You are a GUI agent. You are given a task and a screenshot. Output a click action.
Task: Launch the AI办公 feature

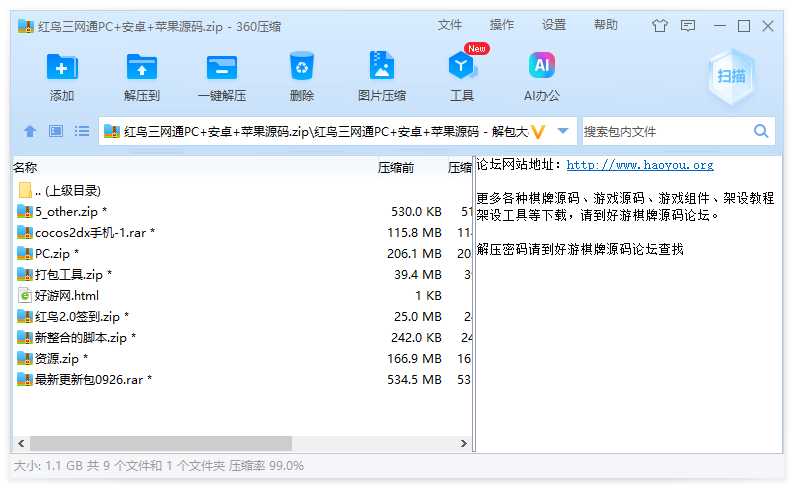[x=542, y=65]
